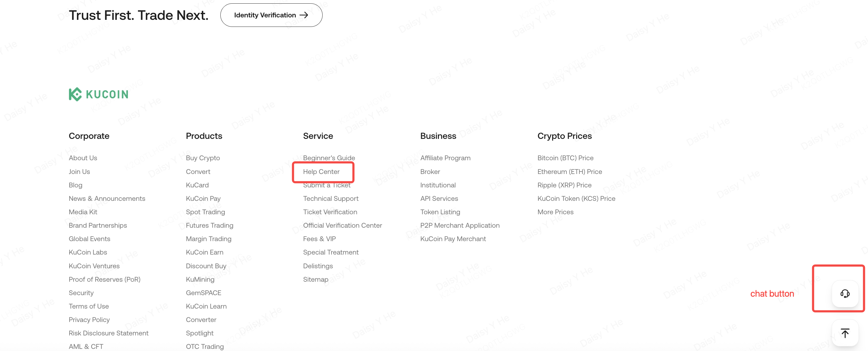Select the Affiliate Program link

[x=445, y=158]
